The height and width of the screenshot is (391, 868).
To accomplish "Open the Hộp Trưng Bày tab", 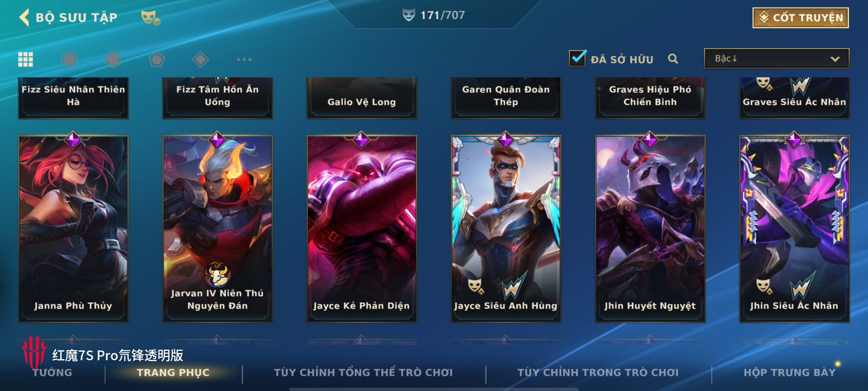I will (x=790, y=373).
